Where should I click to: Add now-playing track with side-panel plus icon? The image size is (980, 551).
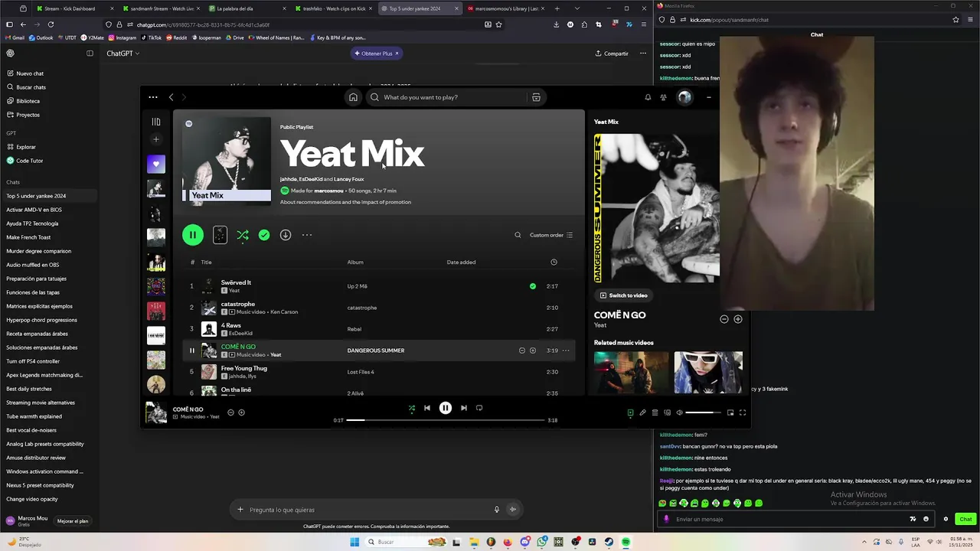pos(738,319)
